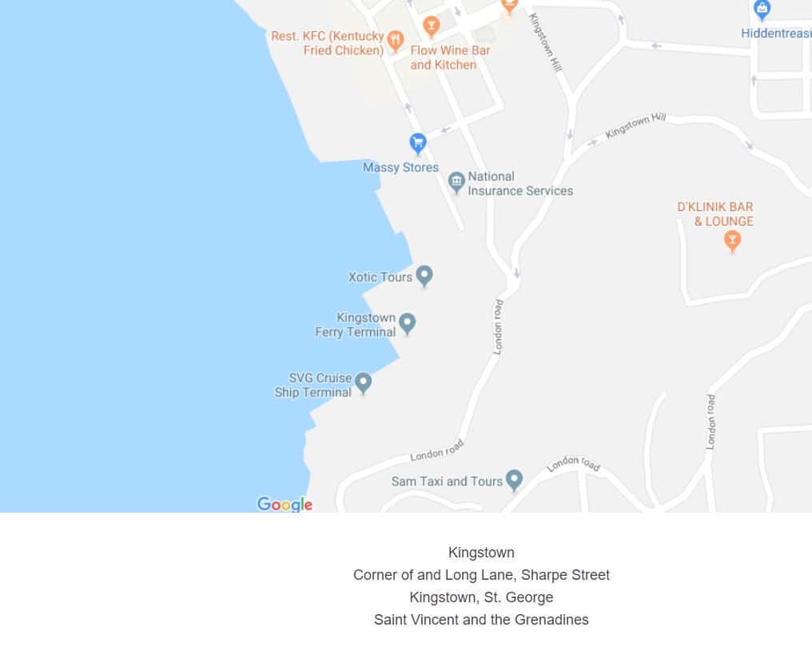Click the Flow Wine Bar and Kitchen label
Screen dimensions: 812x651
450,58
